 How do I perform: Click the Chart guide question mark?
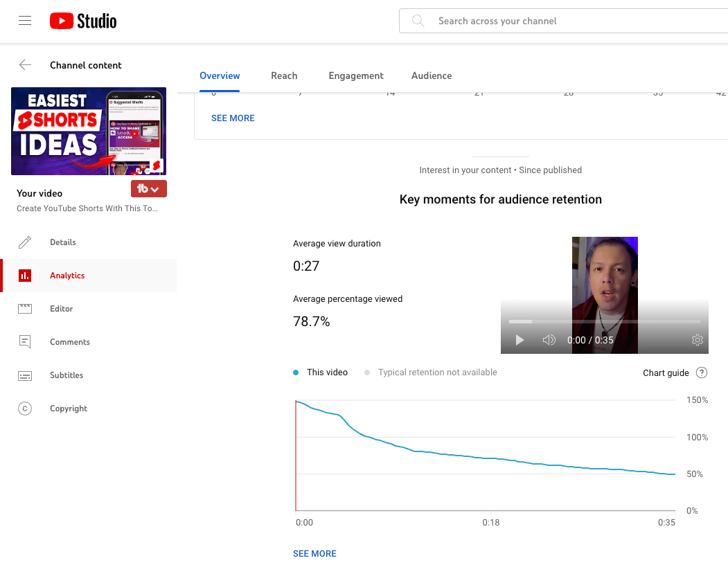tap(702, 373)
